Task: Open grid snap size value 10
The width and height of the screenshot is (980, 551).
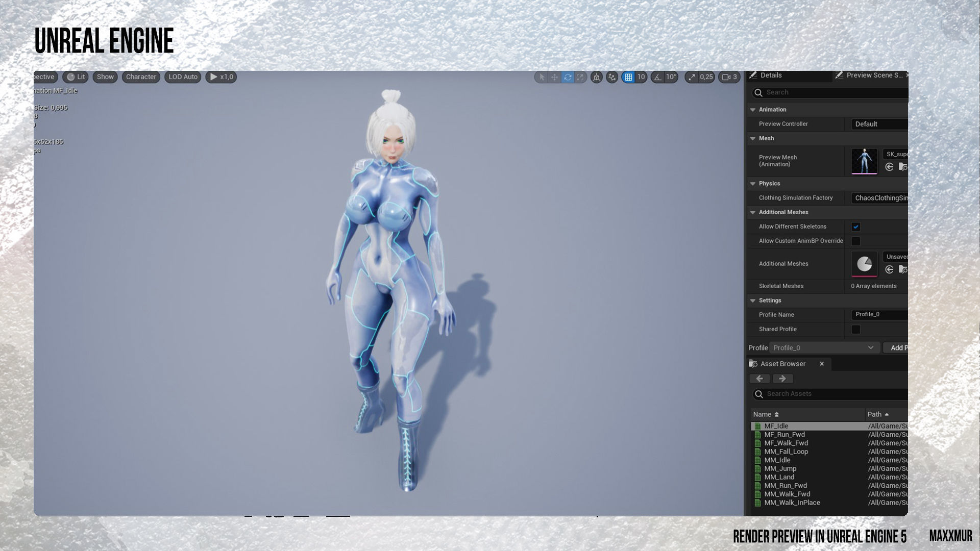Action: point(641,77)
